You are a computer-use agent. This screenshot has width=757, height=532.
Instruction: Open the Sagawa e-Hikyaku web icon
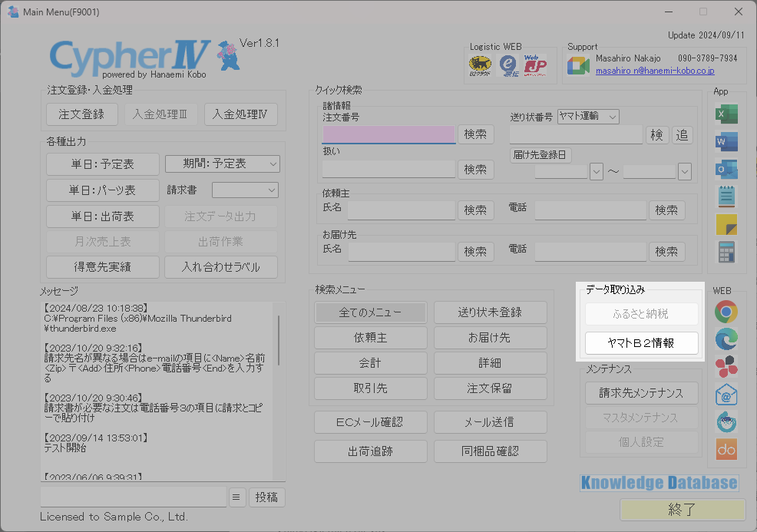click(508, 66)
